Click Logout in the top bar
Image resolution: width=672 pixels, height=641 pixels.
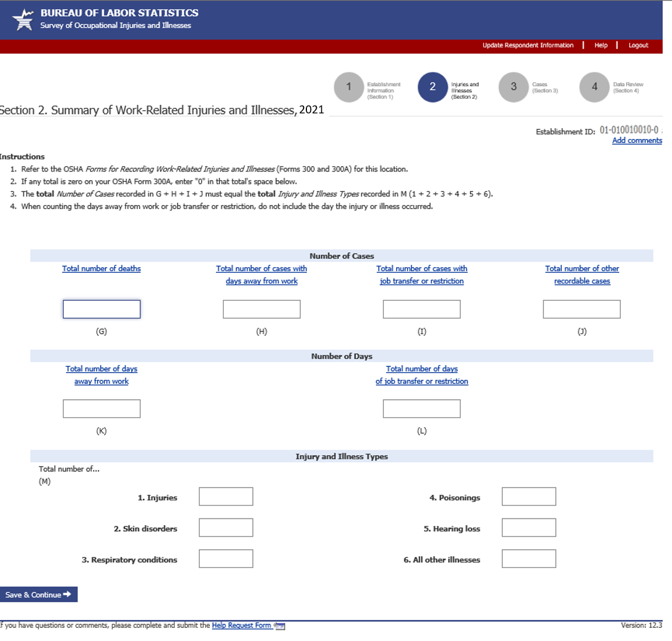pos(638,46)
